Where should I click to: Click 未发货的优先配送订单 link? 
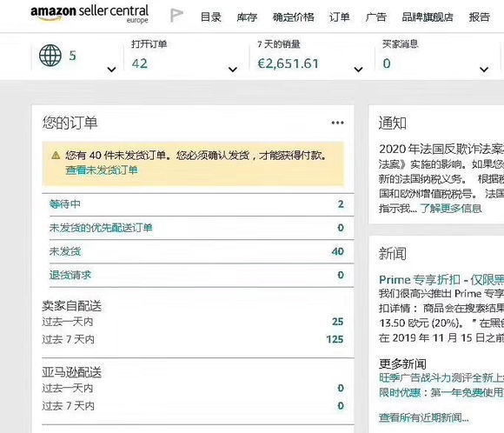(101, 228)
